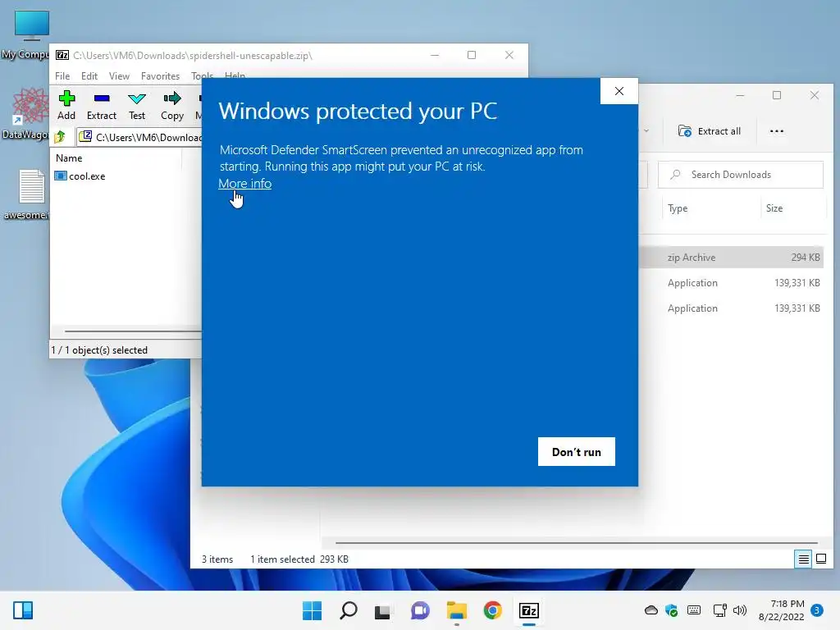Open the touch keyboard tray icon

694,610
